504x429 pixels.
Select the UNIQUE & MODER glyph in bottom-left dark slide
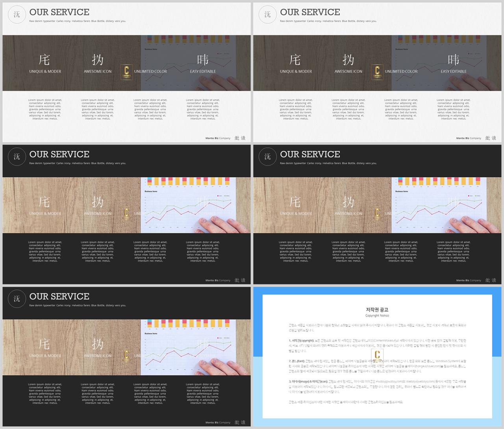(x=44, y=344)
